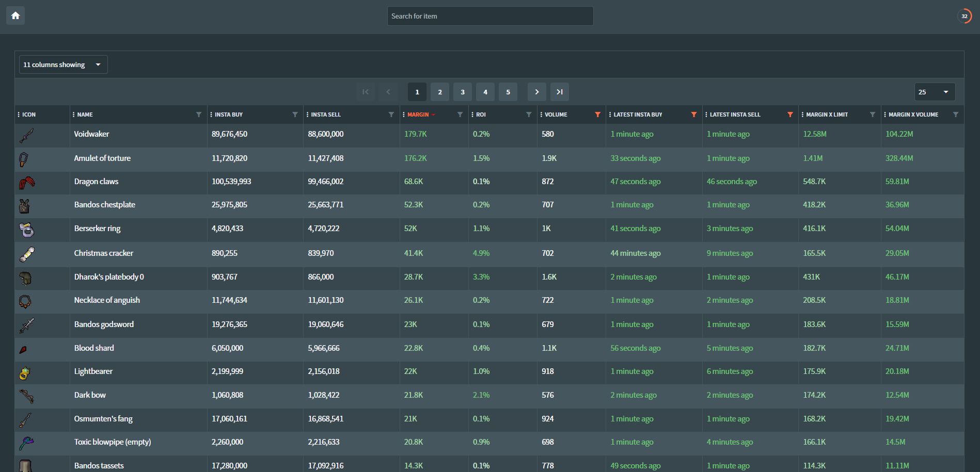Open the 11 columns showing dropdown

(64, 64)
